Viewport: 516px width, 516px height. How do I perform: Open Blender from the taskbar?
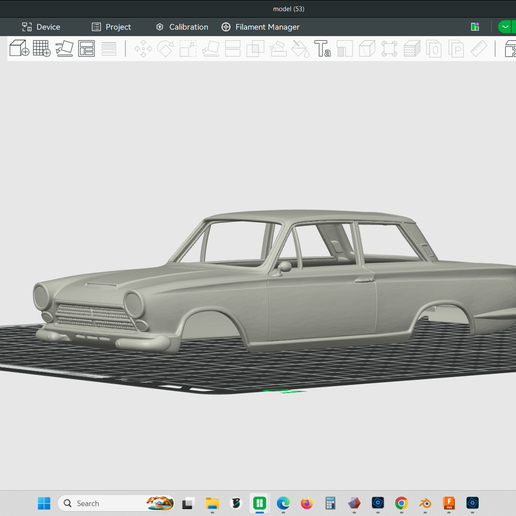pos(425,503)
